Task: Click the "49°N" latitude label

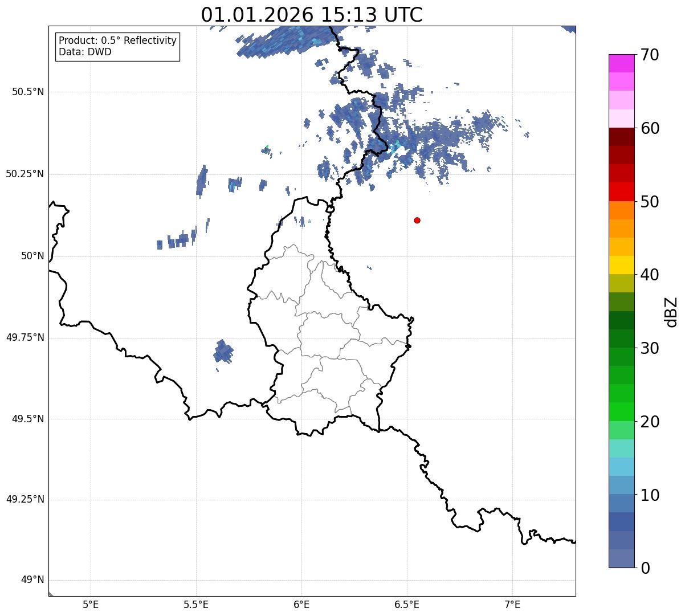Action: [x=32, y=580]
